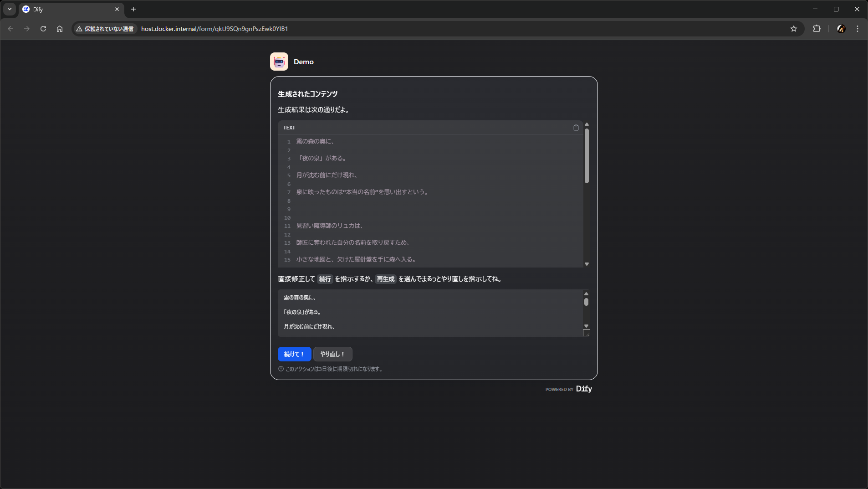This screenshot has height=489, width=868.
Task: Bookmark this page with the star icon
Action: (x=794, y=29)
